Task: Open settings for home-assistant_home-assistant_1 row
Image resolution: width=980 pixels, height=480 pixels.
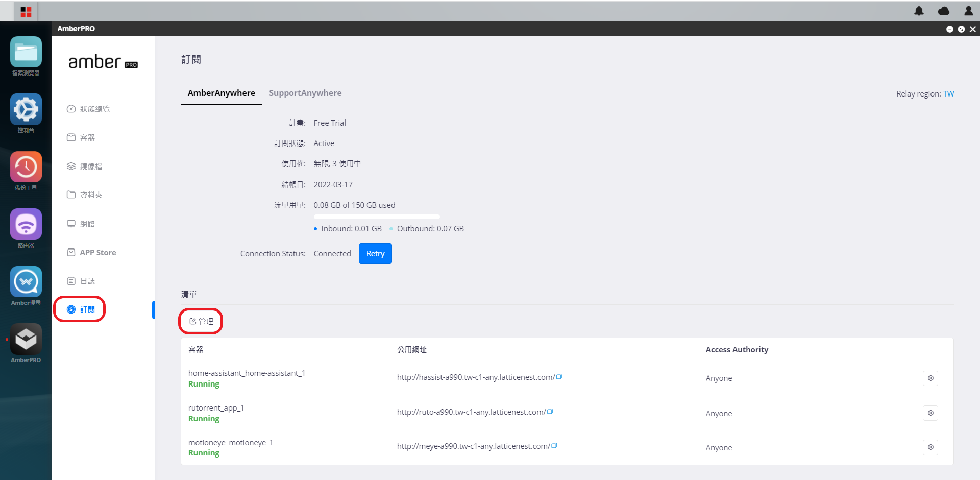Action: coord(930,378)
